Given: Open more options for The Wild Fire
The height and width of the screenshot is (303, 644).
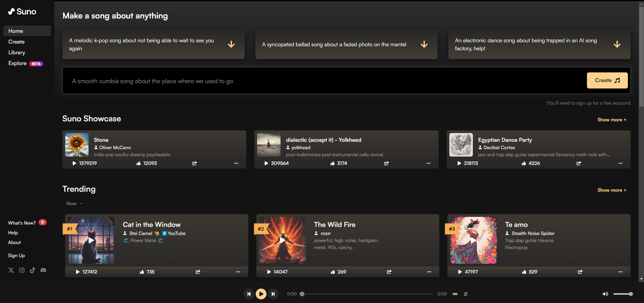Looking at the screenshot, I should [x=429, y=272].
